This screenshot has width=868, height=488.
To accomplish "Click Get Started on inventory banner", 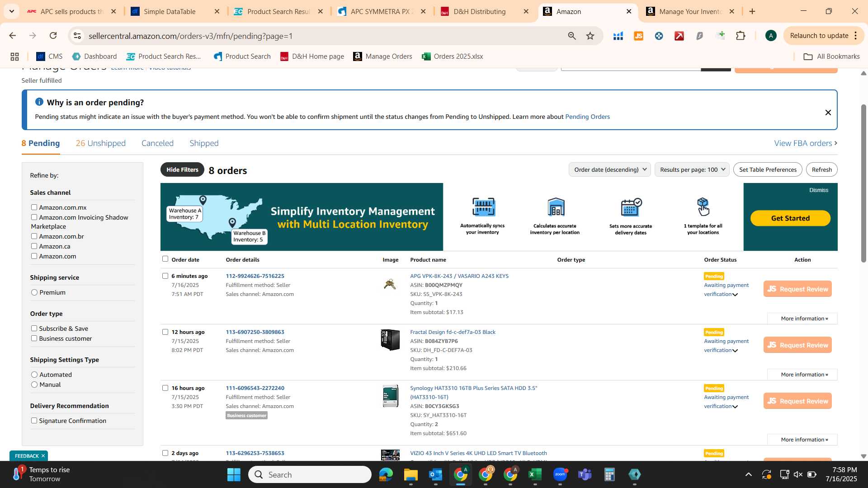I will [x=790, y=218].
